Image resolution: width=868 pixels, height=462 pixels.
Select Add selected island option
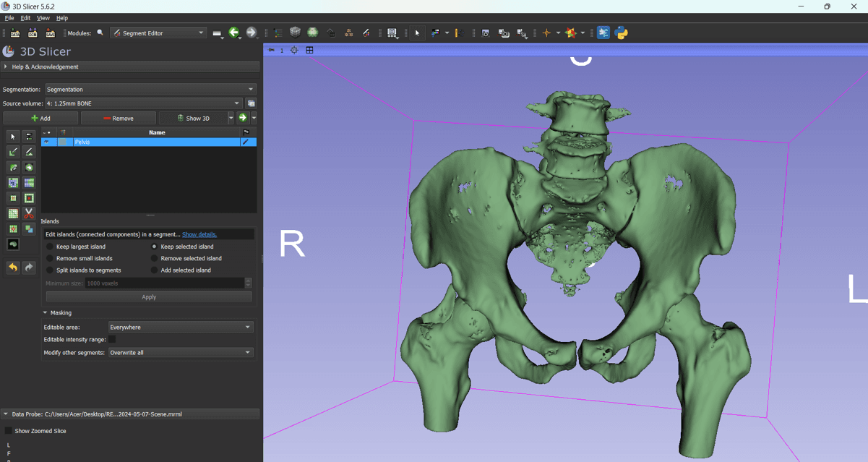[181, 270]
